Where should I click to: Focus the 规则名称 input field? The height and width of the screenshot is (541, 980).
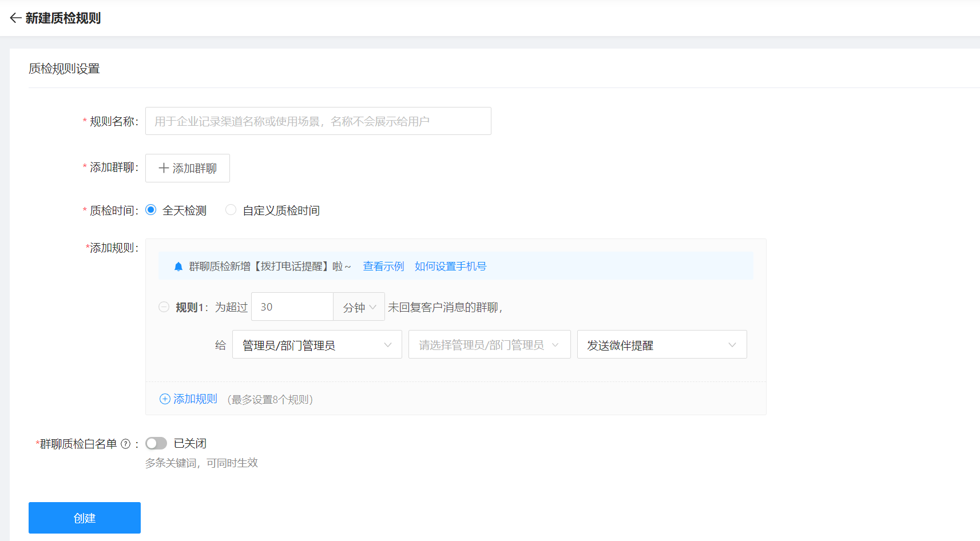click(x=318, y=121)
